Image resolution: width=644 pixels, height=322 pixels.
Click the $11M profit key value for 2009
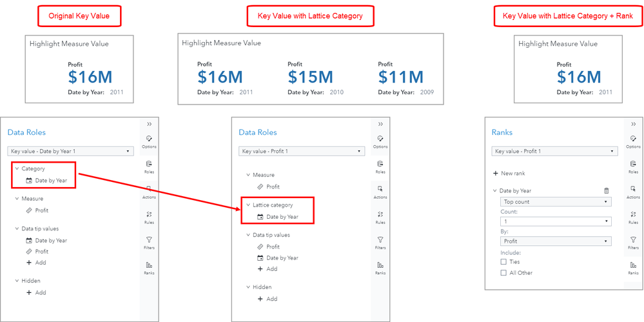(401, 77)
